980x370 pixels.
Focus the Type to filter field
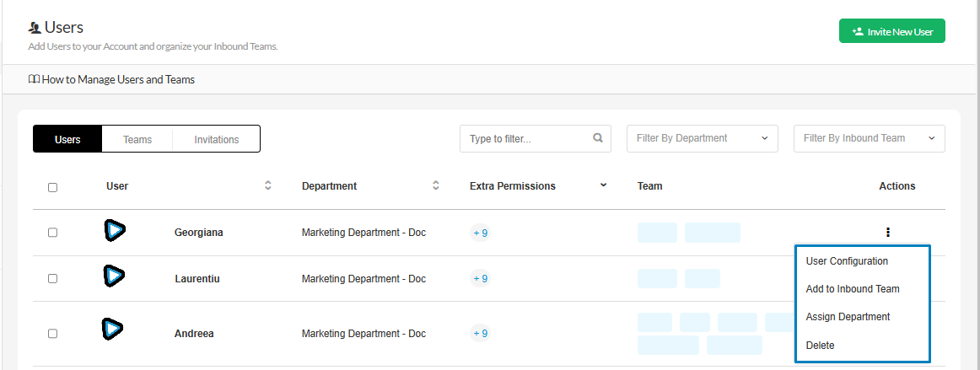pos(526,138)
